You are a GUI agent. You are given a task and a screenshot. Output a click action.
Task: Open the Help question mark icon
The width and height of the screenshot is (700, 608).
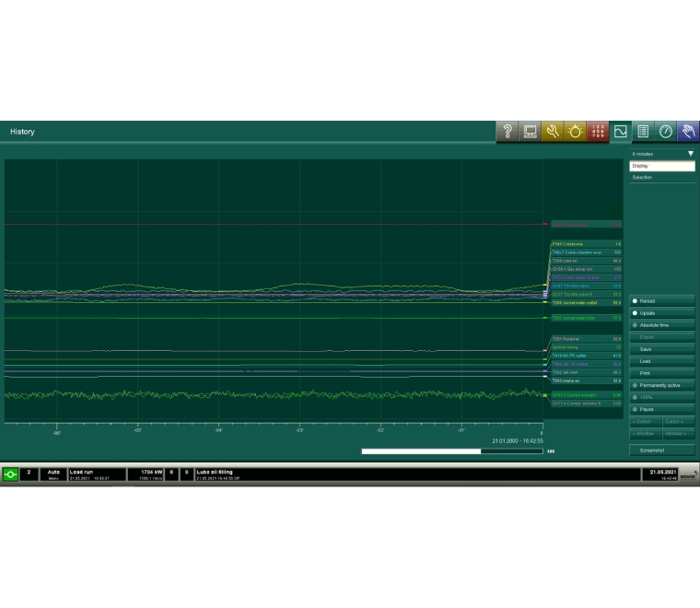coord(507,132)
